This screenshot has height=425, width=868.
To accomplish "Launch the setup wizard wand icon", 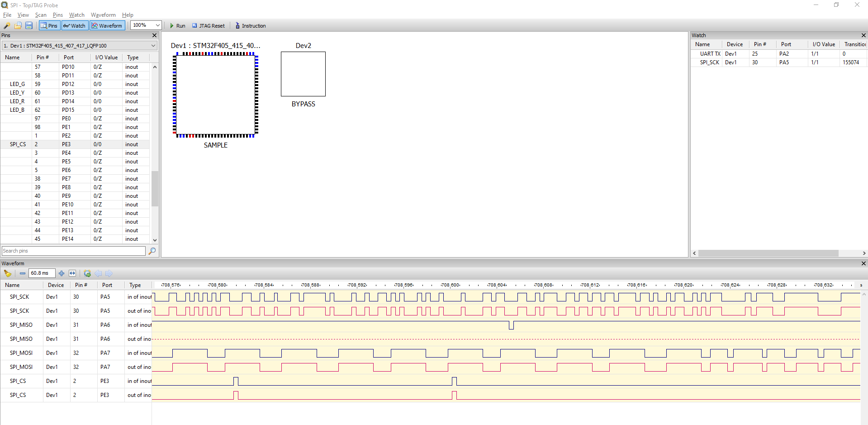I will [x=6, y=25].
